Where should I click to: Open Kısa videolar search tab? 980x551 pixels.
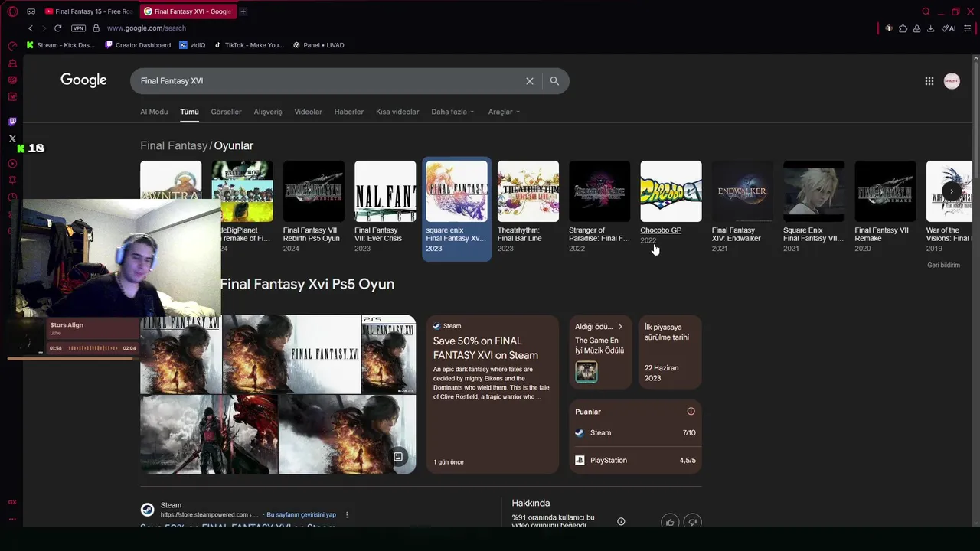coord(397,112)
